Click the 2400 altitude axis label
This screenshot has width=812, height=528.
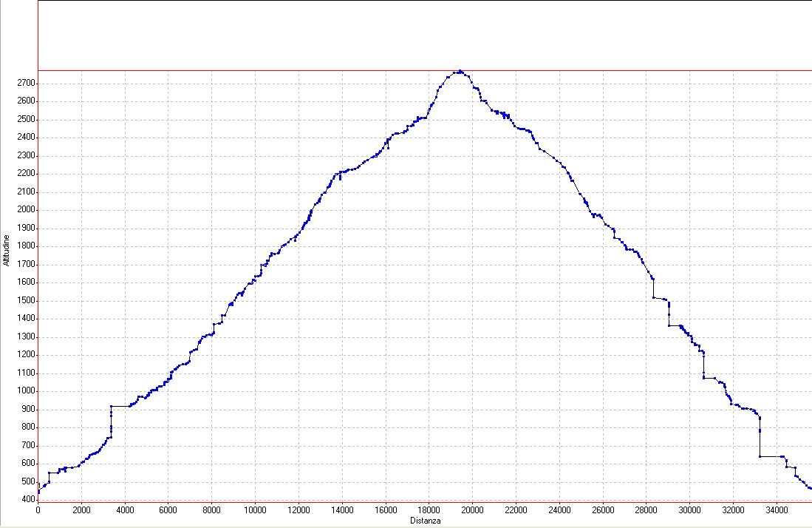pos(26,138)
